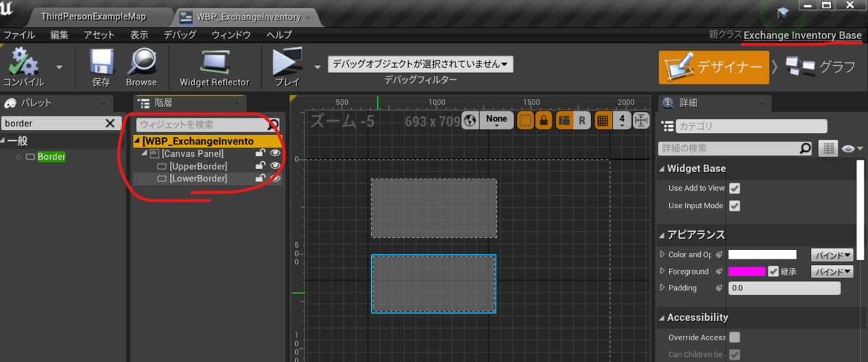Toggle the layout transform icon

[x=565, y=121]
